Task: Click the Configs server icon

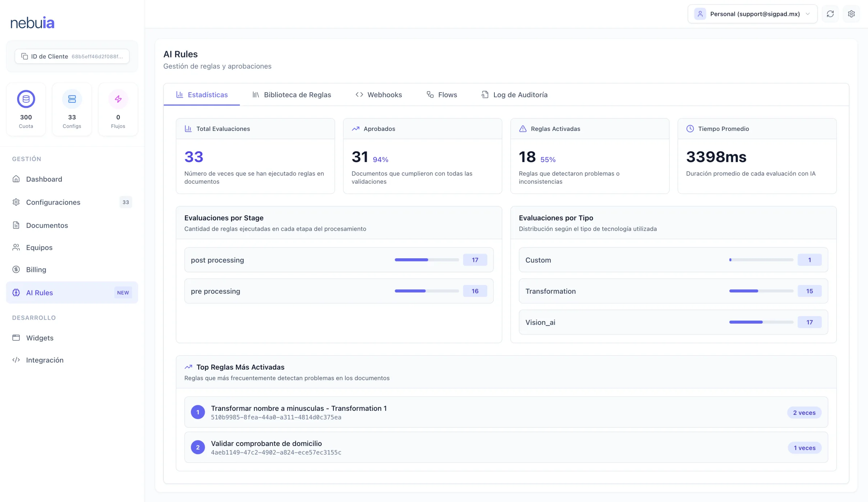Action: tap(72, 99)
